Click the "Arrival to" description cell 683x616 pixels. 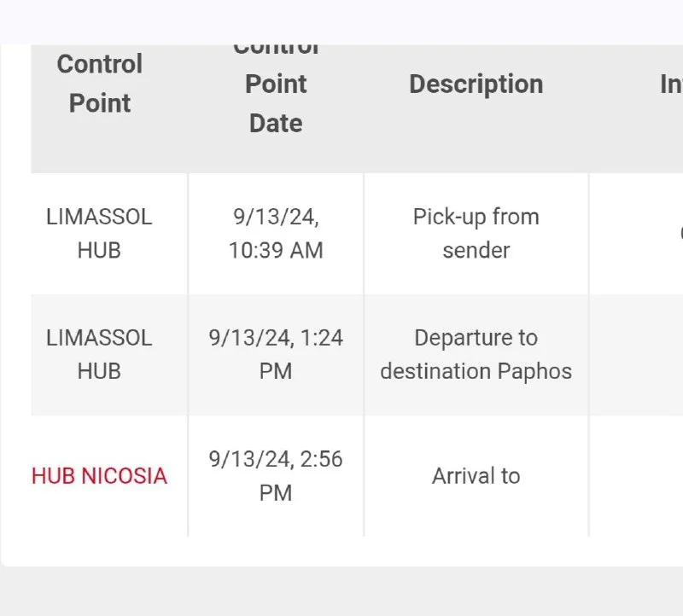coord(476,476)
